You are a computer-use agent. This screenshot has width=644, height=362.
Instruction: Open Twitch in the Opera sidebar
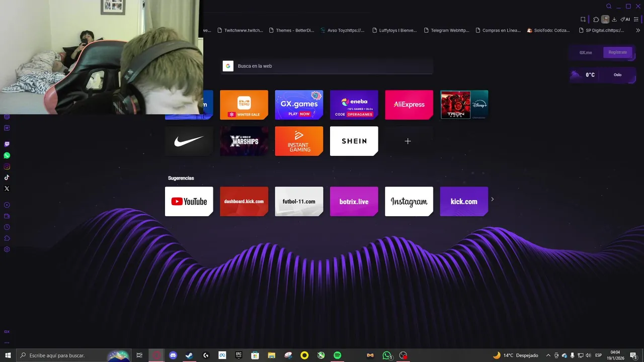(x=7, y=144)
